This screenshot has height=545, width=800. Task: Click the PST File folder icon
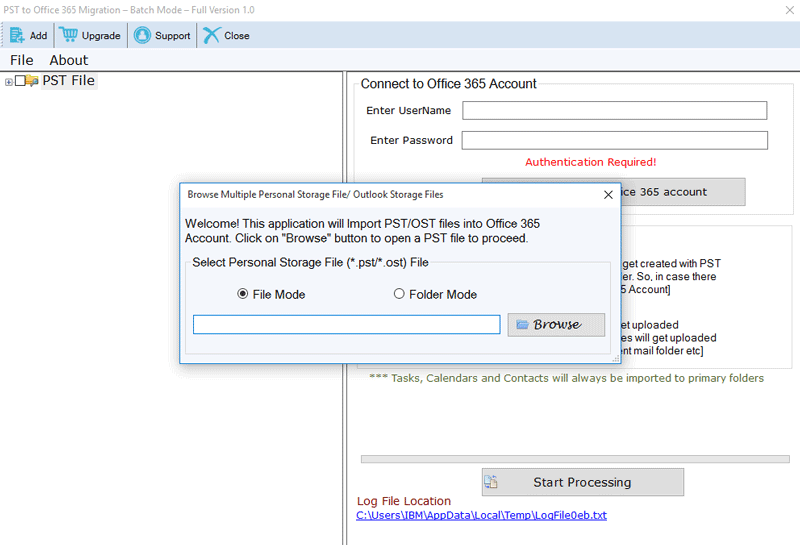[x=32, y=81]
